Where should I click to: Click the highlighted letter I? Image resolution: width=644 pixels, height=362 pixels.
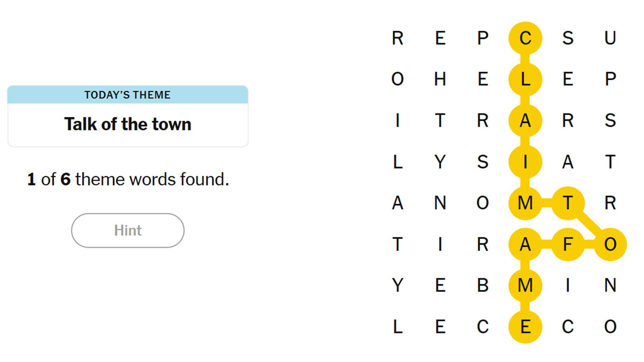(x=525, y=162)
